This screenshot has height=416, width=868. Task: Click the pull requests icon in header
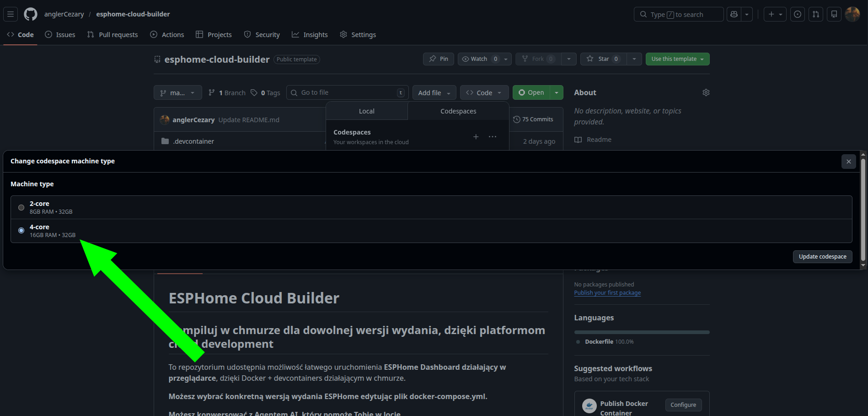click(815, 14)
